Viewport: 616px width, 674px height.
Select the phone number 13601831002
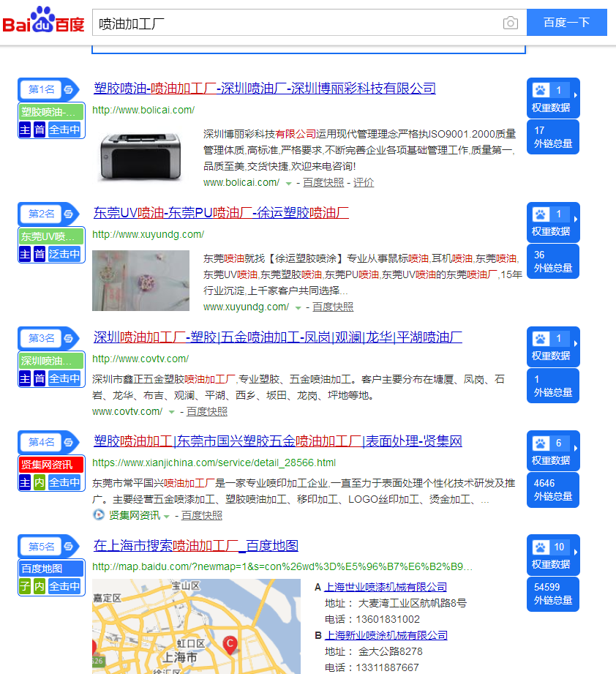coord(388,619)
